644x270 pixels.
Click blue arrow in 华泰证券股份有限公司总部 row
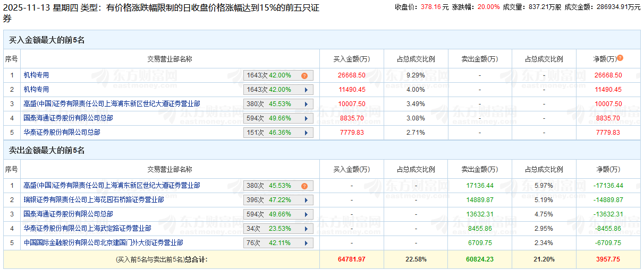pyautogui.click(x=306, y=133)
